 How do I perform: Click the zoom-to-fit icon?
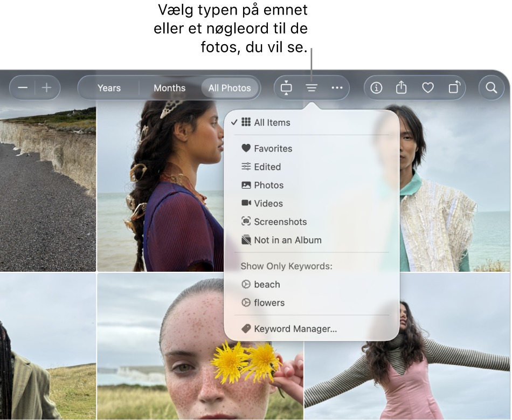[x=286, y=87]
